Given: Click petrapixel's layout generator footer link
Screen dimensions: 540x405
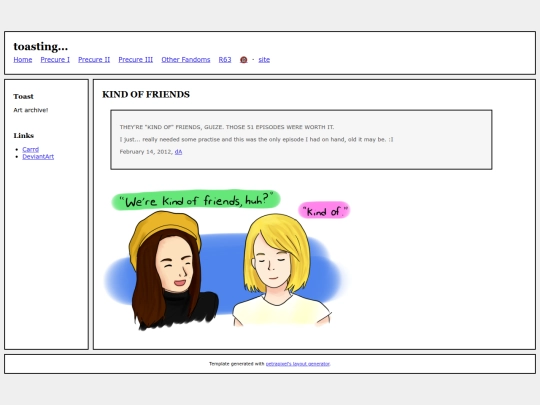Looking at the screenshot, I should click(x=298, y=364).
